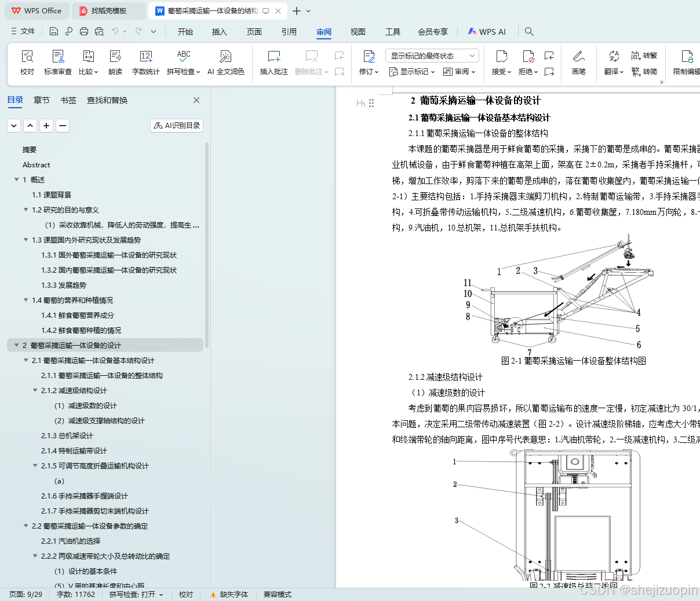This screenshot has width=700, height=601.
Task: Go to previous change icon beside 接受
Action: (549, 56)
